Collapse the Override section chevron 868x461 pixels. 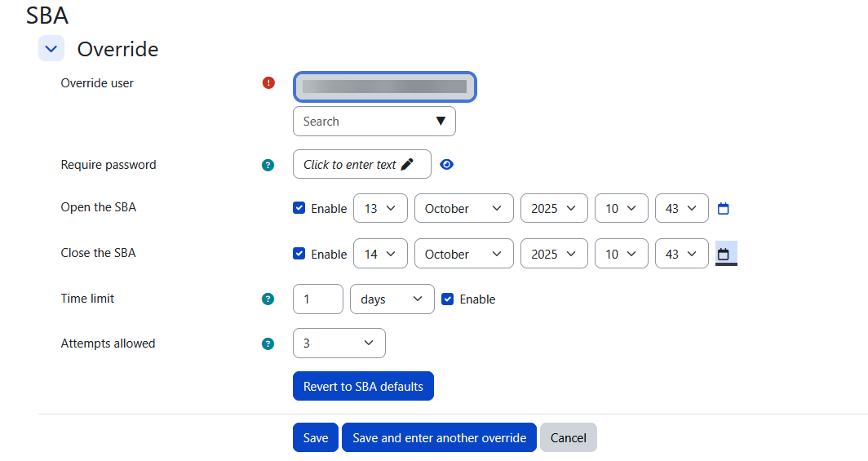(51, 49)
